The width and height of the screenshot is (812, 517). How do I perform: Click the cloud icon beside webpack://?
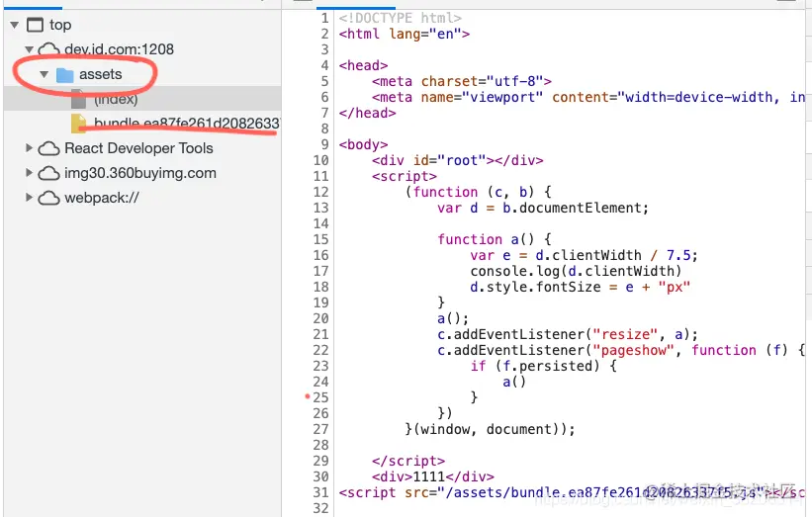click(x=48, y=198)
